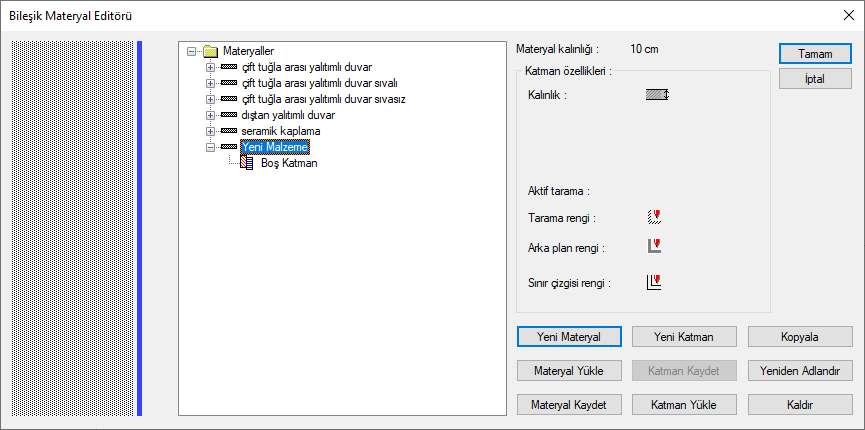This screenshot has width=865, height=430.
Task: Expand the çift tuğla arası yalıtımlı duvar node
Action: coord(210,68)
